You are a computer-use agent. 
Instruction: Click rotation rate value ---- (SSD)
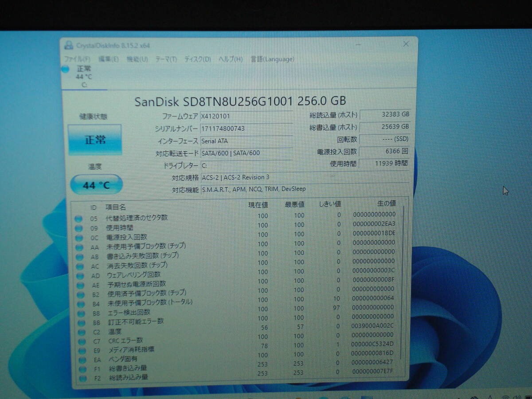[x=385, y=139]
